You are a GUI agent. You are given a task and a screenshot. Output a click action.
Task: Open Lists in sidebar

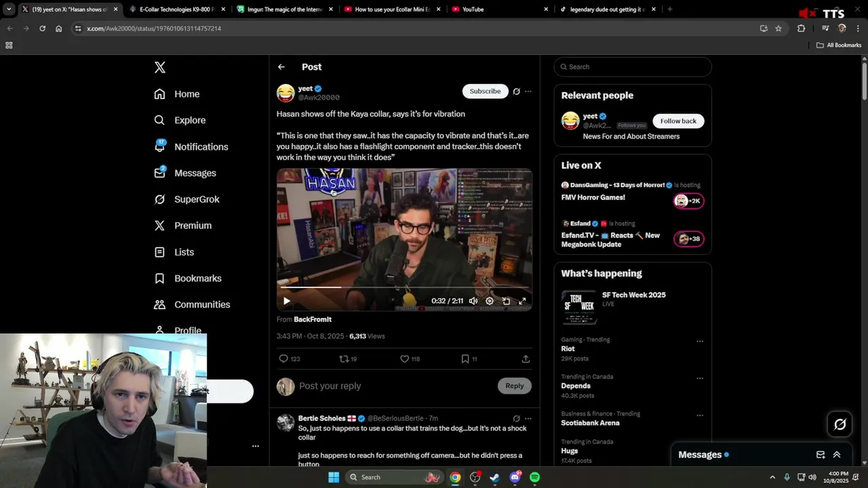tap(174, 252)
